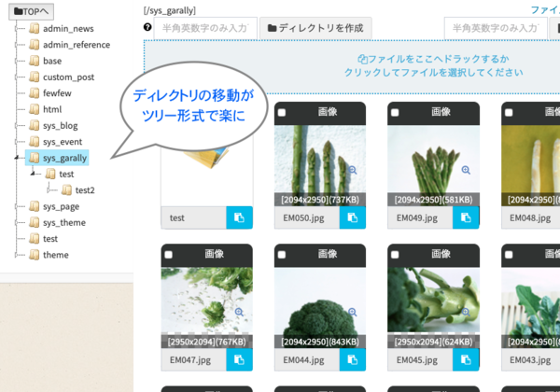Click the custom_post folder icon
The image size is (560, 392).
pos(34,77)
